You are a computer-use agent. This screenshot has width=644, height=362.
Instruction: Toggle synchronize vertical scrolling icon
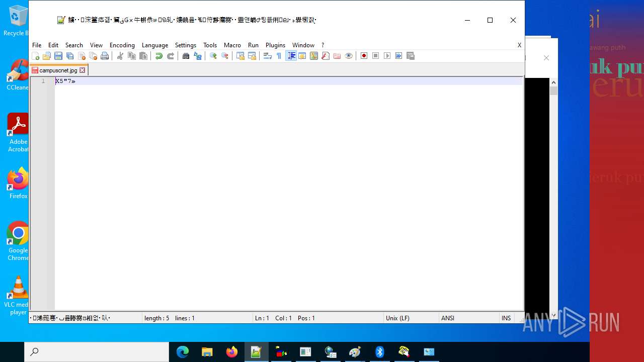tap(240, 56)
